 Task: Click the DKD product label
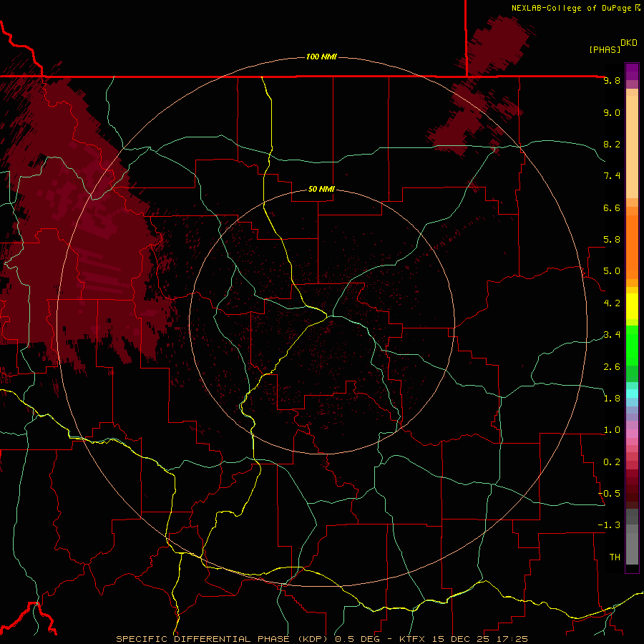tap(629, 43)
